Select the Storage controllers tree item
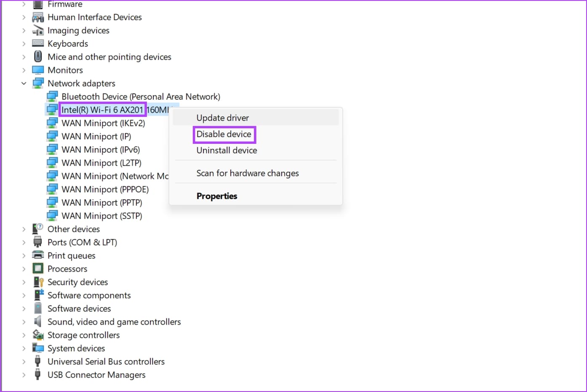 83,335
